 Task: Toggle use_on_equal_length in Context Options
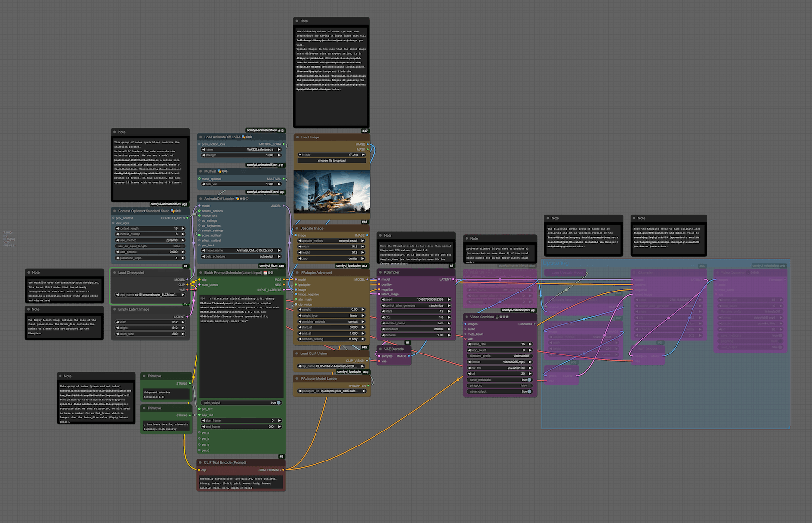point(150,246)
